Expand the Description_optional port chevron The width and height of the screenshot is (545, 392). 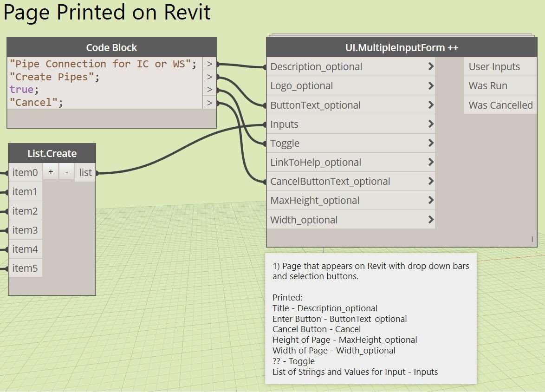pos(431,66)
